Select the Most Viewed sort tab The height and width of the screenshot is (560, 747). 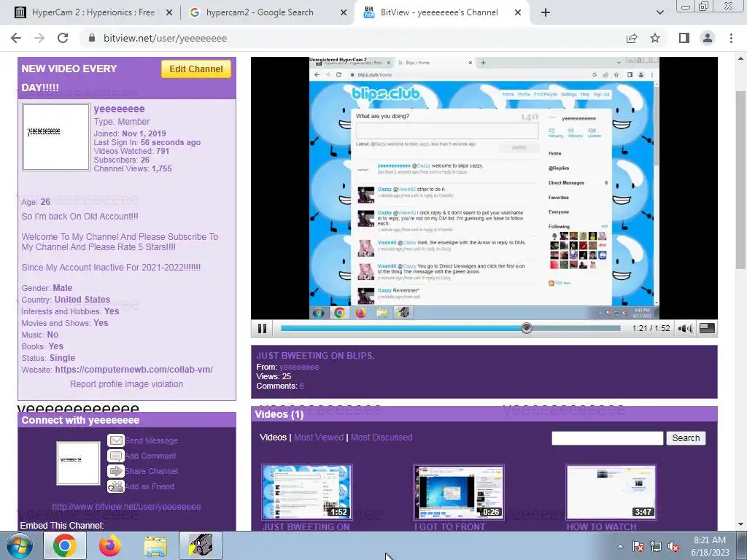319,437
